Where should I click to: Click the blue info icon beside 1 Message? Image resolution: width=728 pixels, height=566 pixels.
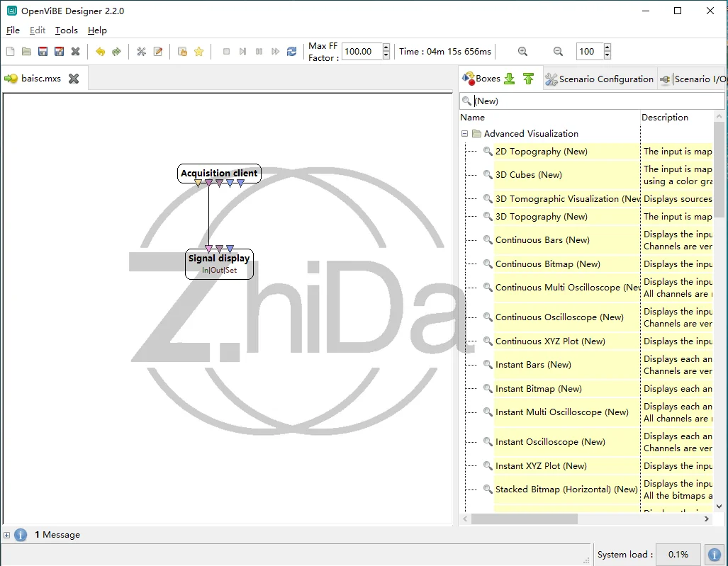pyautogui.click(x=21, y=535)
